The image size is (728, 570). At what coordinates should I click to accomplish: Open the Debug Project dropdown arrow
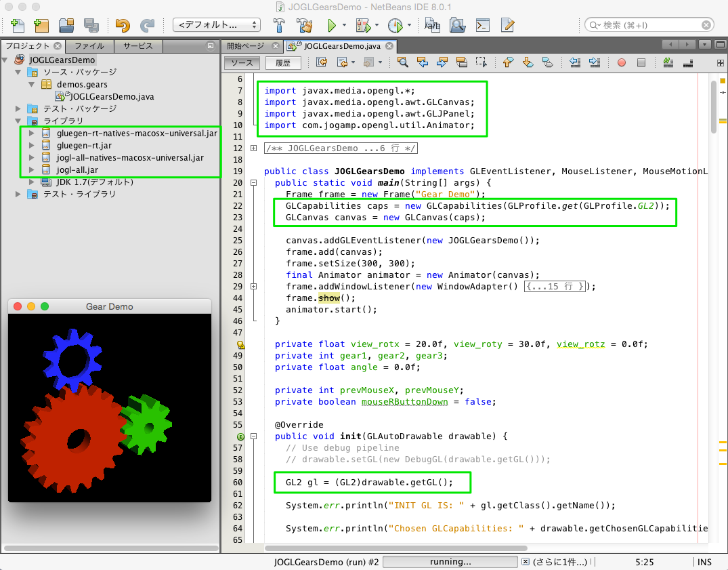pyautogui.click(x=377, y=25)
